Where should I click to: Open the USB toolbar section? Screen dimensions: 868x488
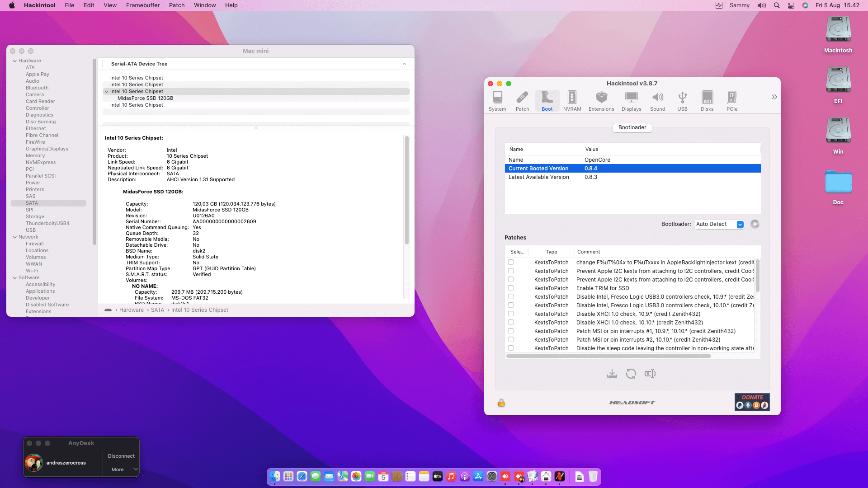pos(682,101)
